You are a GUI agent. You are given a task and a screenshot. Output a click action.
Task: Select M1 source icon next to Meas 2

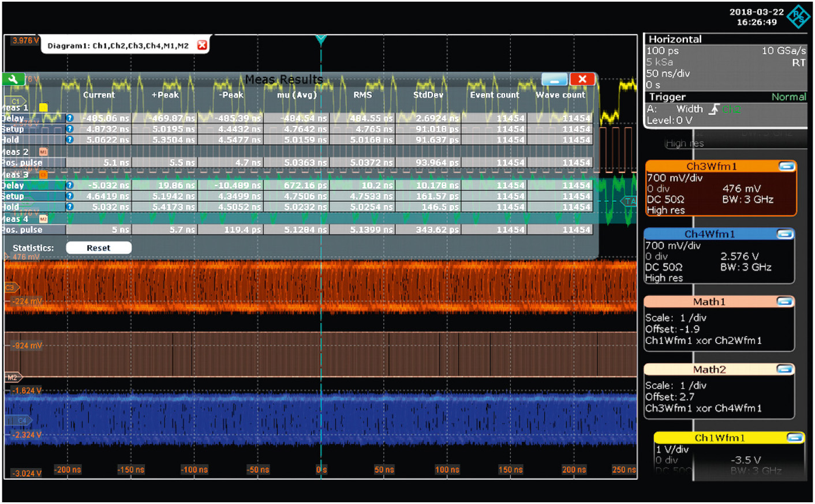pyautogui.click(x=43, y=152)
